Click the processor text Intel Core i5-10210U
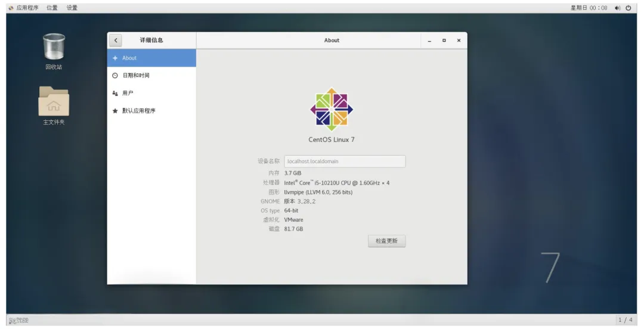This screenshot has width=644, height=329. 337,183
